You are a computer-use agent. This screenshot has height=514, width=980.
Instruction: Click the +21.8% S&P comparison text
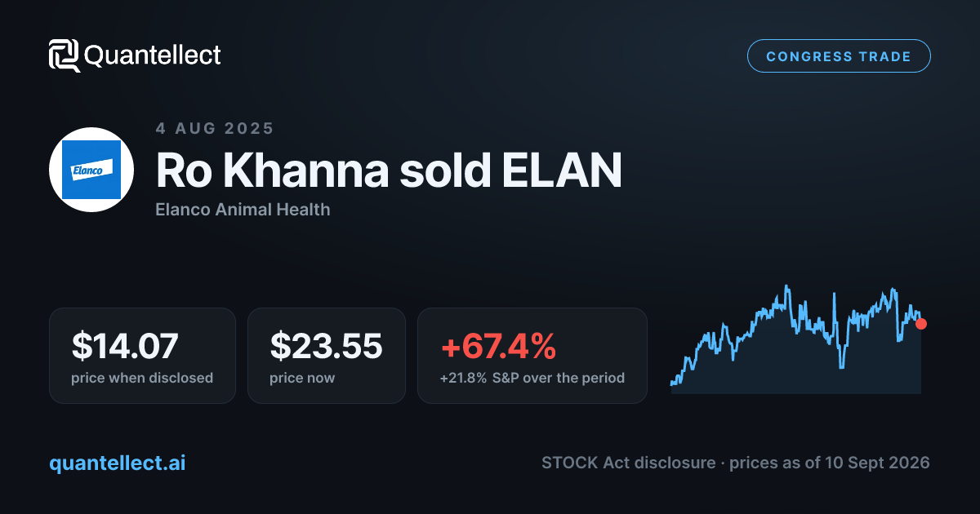[x=532, y=379]
